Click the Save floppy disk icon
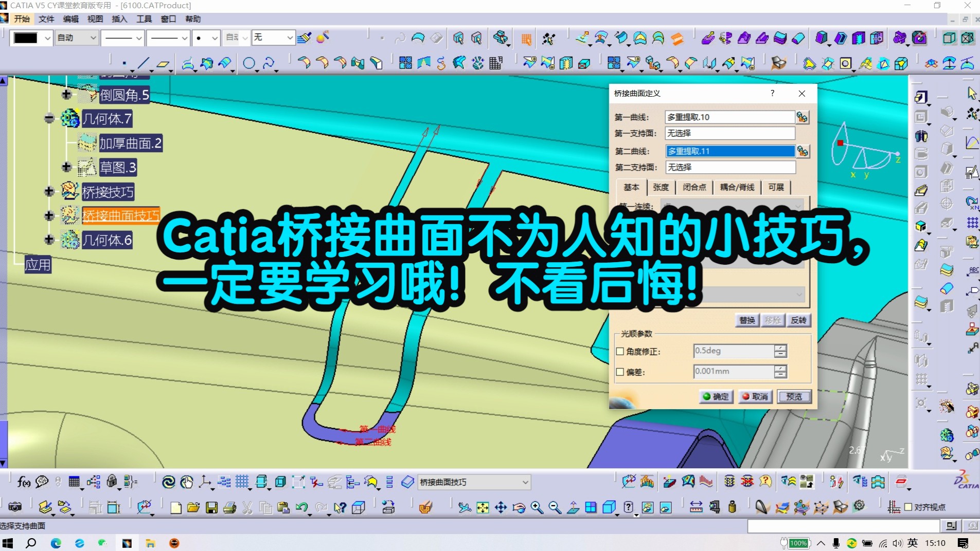Image resolution: width=980 pixels, height=551 pixels. [x=211, y=508]
